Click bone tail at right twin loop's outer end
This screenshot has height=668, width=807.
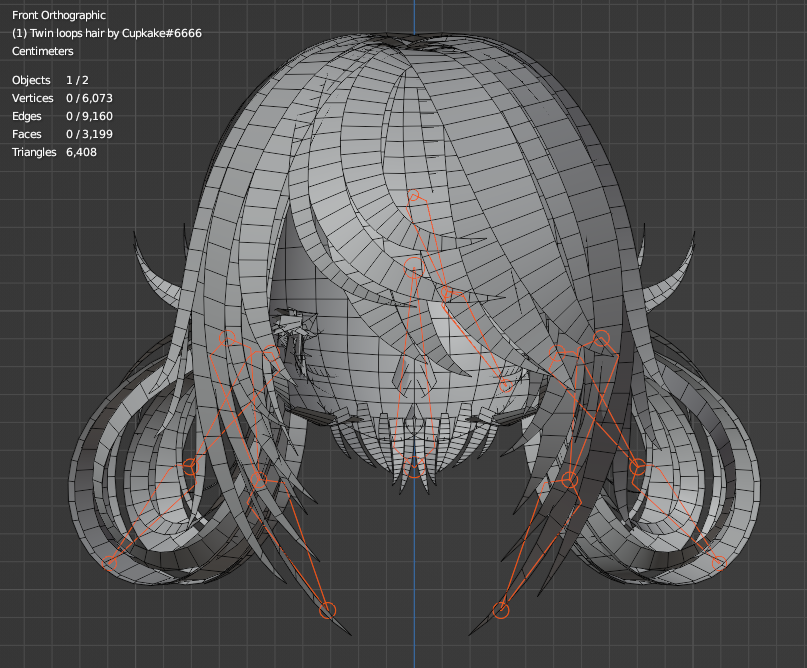tap(718, 563)
